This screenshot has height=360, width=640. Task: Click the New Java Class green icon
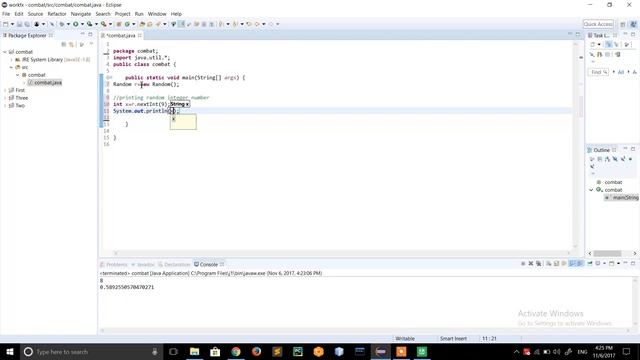point(127,24)
